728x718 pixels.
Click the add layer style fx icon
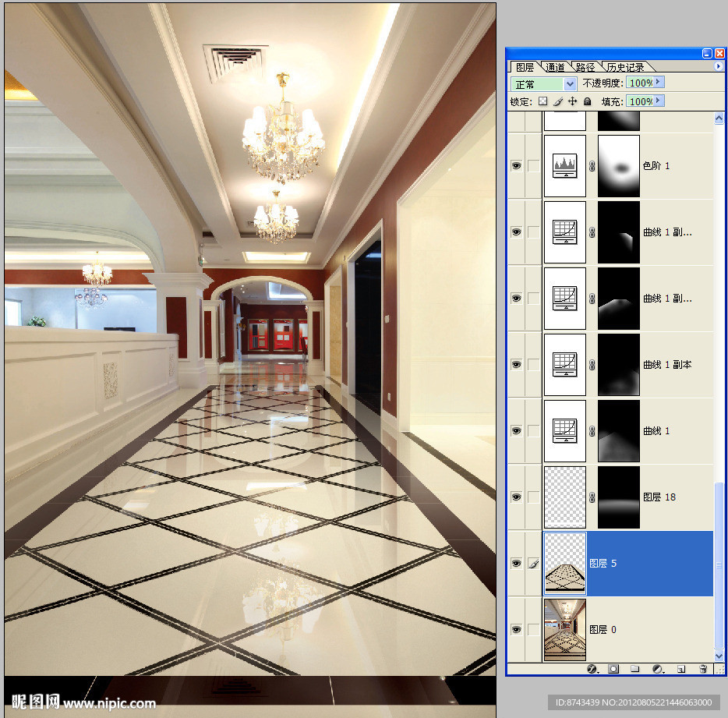click(592, 669)
